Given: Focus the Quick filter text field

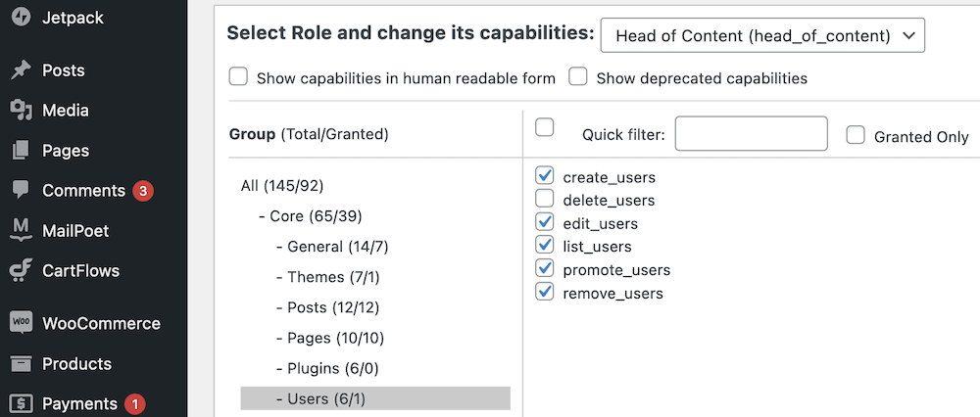Looking at the screenshot, I should (x=752, y=133).
